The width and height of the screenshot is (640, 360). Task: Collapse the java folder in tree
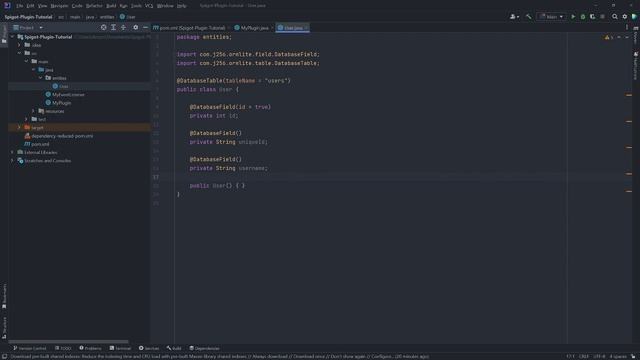coord(33,70)
